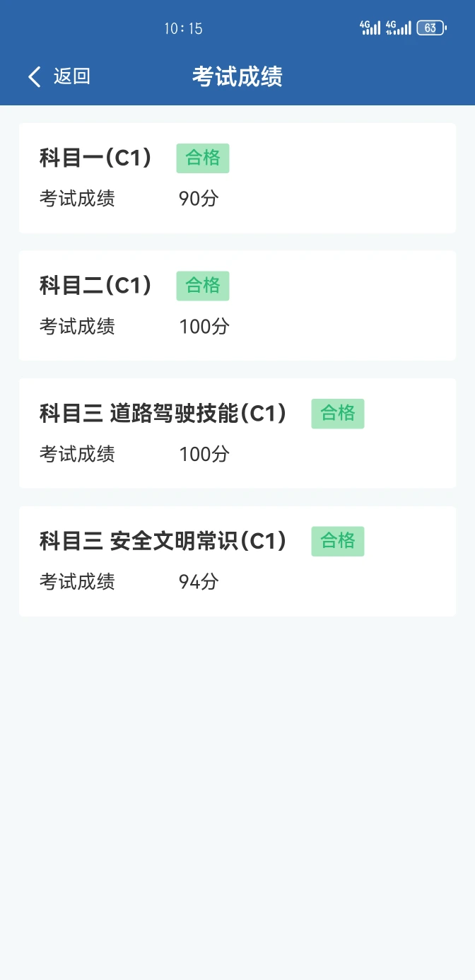The image size is (475, 980).
Task: Tap the 合格 badge for 安全文明常识
Action: (x=338, y=541)
